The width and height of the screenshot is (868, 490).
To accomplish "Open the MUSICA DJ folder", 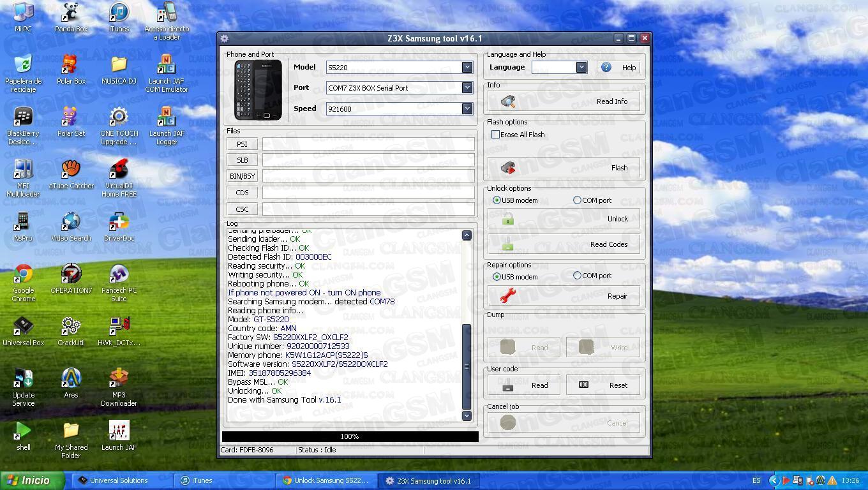I will tap(119, 70).
